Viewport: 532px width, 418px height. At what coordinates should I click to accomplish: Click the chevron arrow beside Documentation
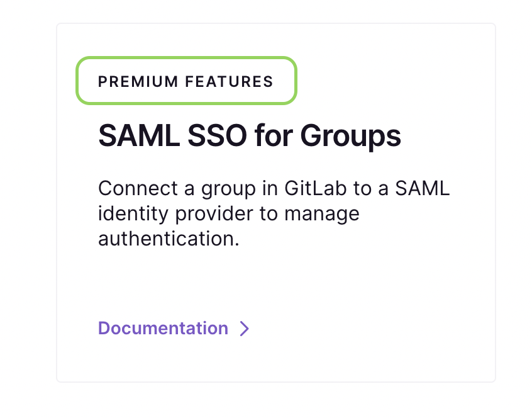(245, 329)
